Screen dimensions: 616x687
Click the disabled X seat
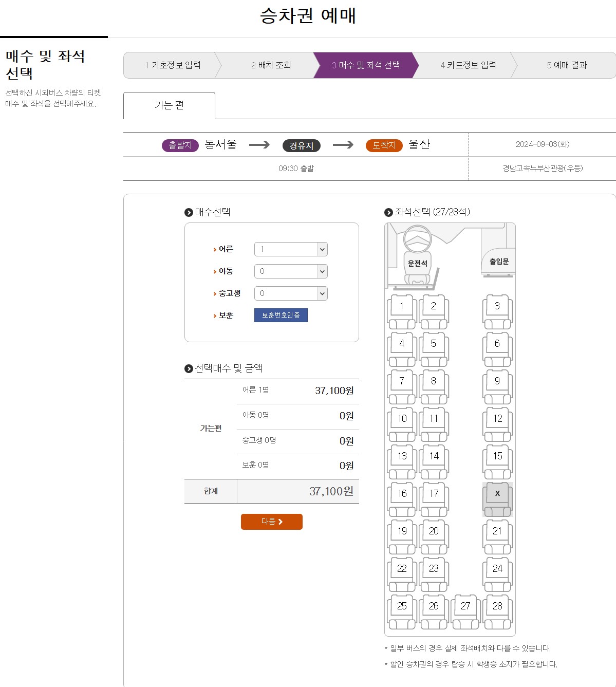tap(496, 494)
